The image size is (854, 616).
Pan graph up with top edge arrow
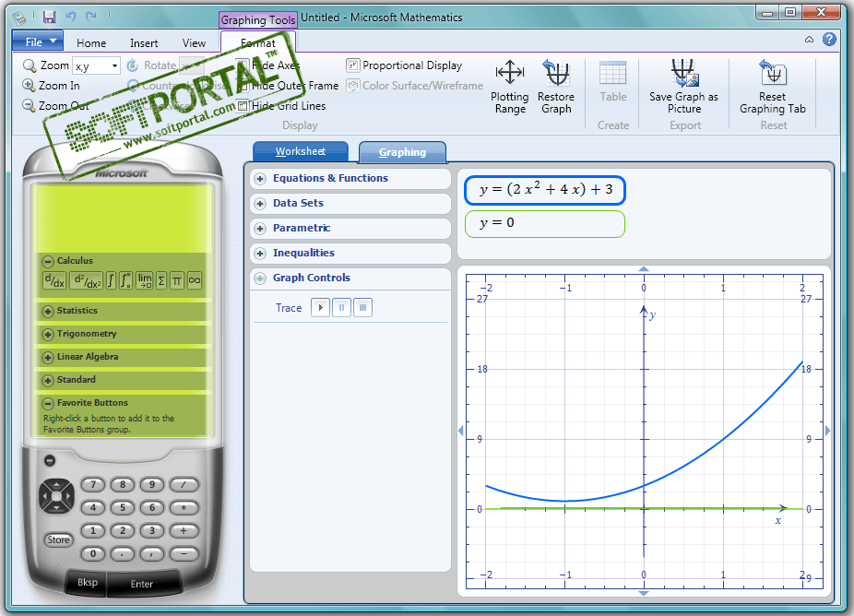click(644, 269)
